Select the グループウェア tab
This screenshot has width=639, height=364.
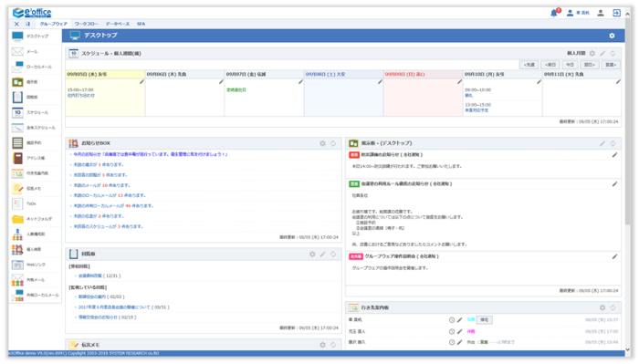[53, 24]
